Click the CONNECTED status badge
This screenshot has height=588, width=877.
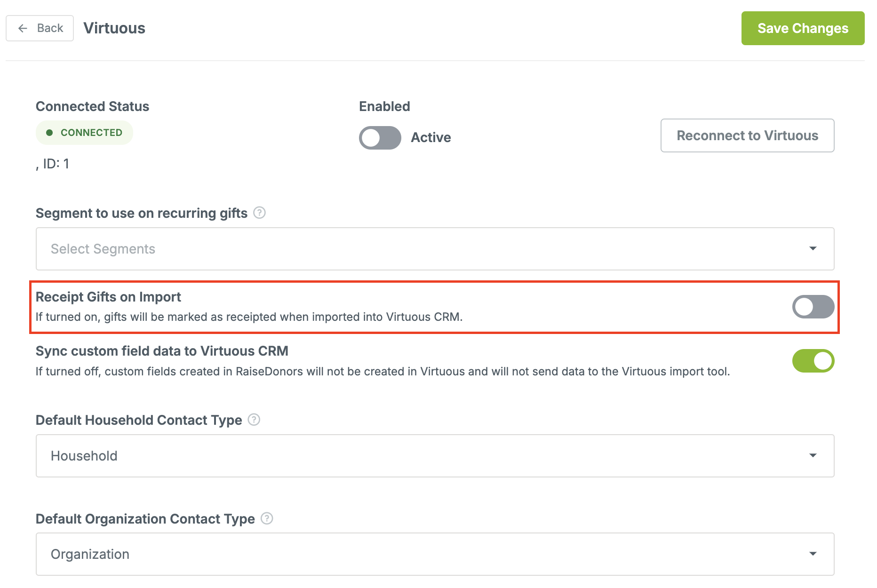pyautogui.click(x=84, y=133)
